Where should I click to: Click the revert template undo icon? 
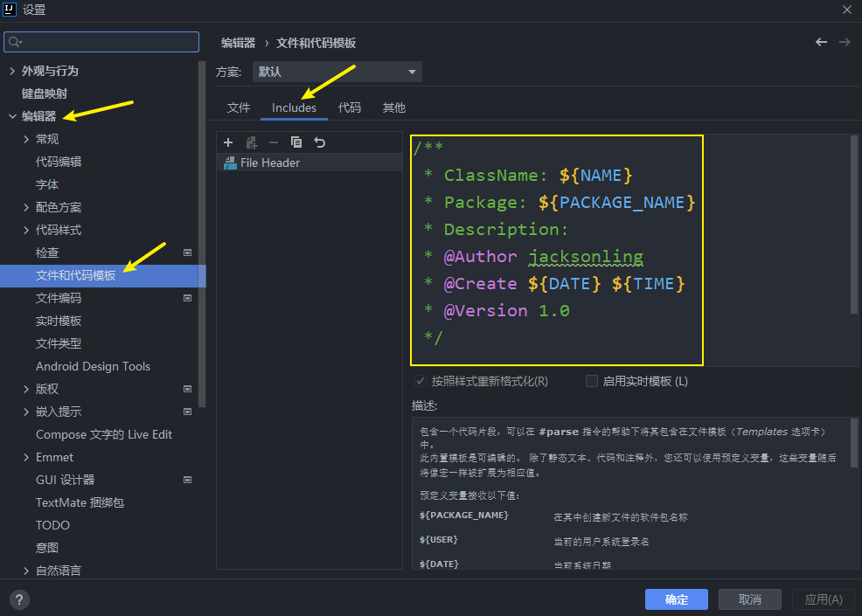pos(320,142)
